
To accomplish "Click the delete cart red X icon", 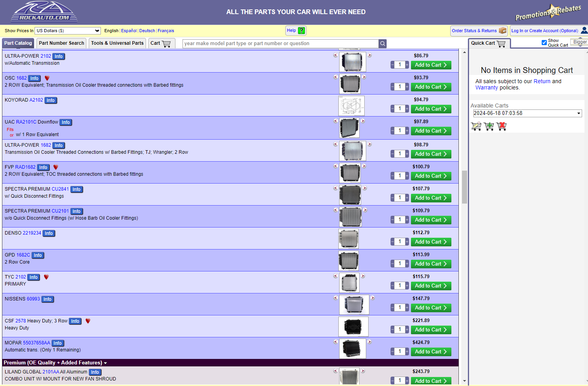I will click(x=501, y=126).
